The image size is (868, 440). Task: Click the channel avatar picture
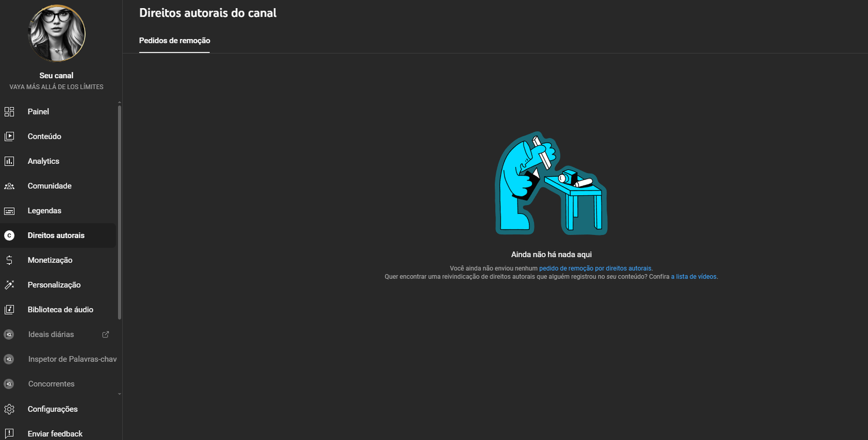[56, 33]
